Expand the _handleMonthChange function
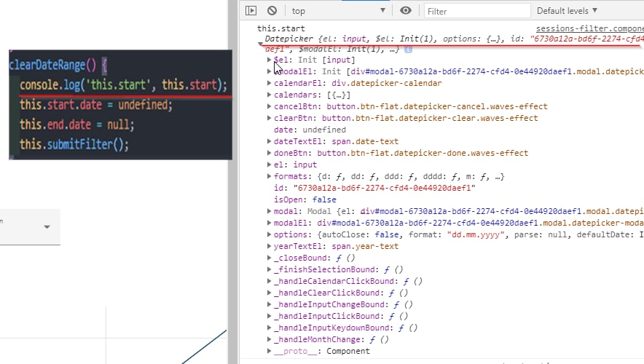The height and width of the screenshot is (364, 644). (269, 339)
